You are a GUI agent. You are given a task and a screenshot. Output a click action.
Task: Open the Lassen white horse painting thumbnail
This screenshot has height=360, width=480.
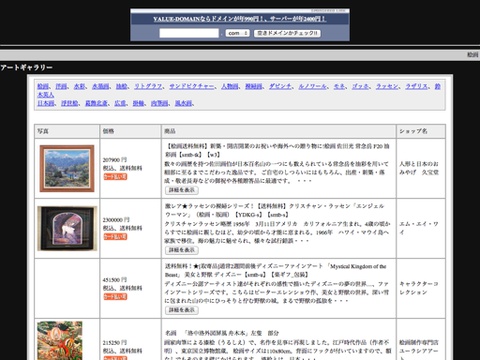67,228
